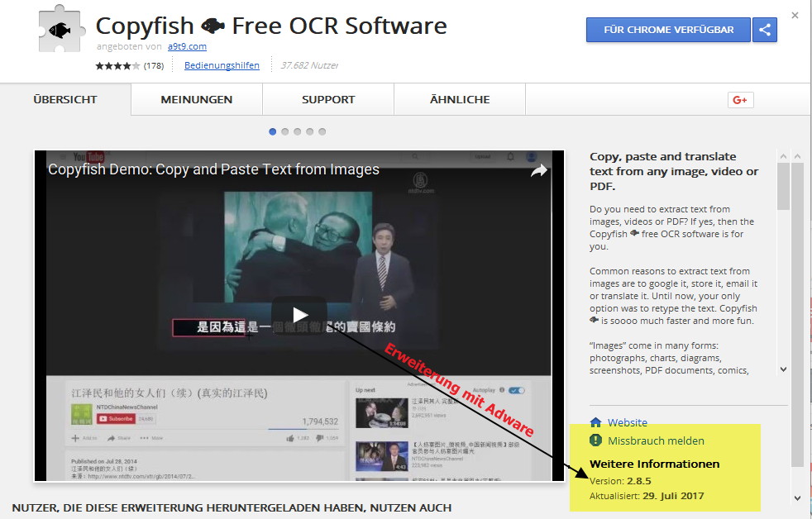Open the a9t9.com developer link

pos(187,46)
